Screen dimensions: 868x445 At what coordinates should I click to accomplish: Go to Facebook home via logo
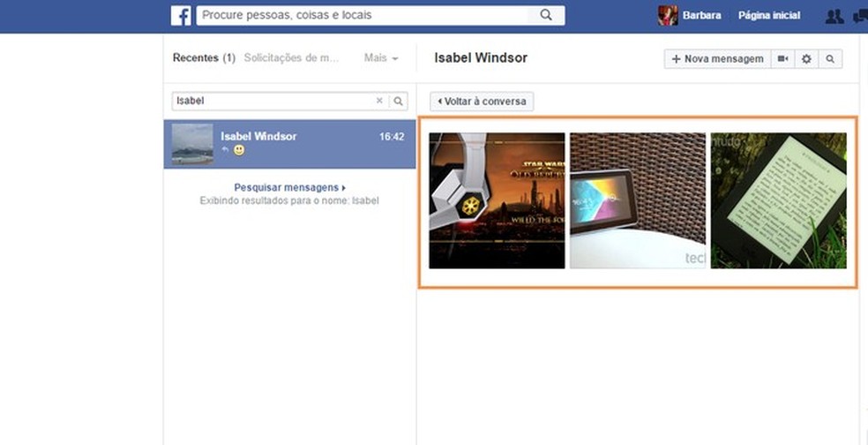click(181, 16)
